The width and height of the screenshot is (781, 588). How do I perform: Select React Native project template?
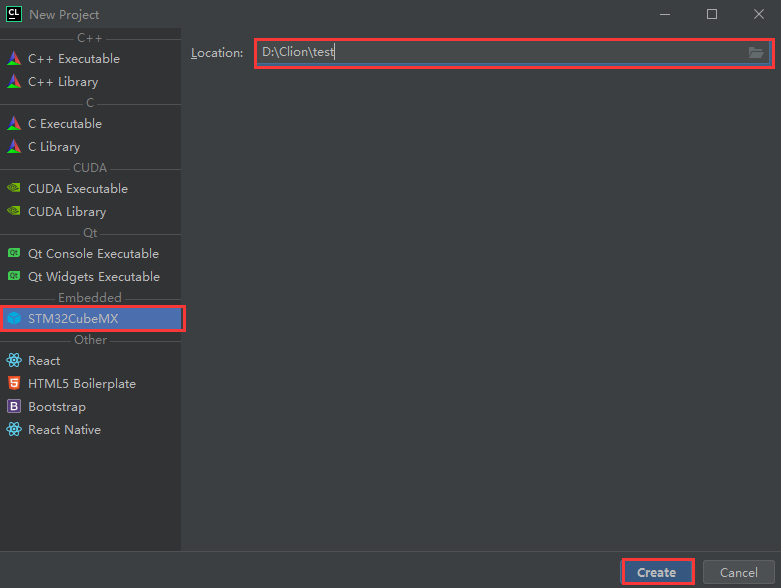point(91,429)
